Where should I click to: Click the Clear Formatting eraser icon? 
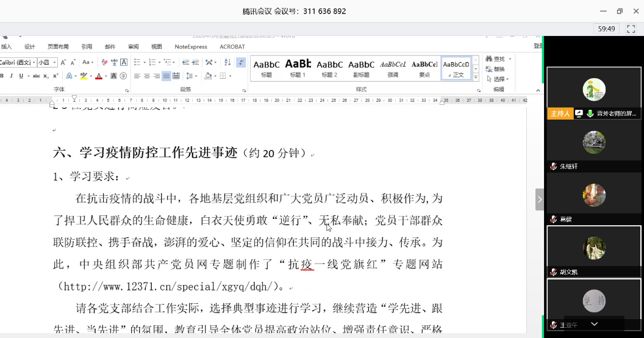pos(104,62)
